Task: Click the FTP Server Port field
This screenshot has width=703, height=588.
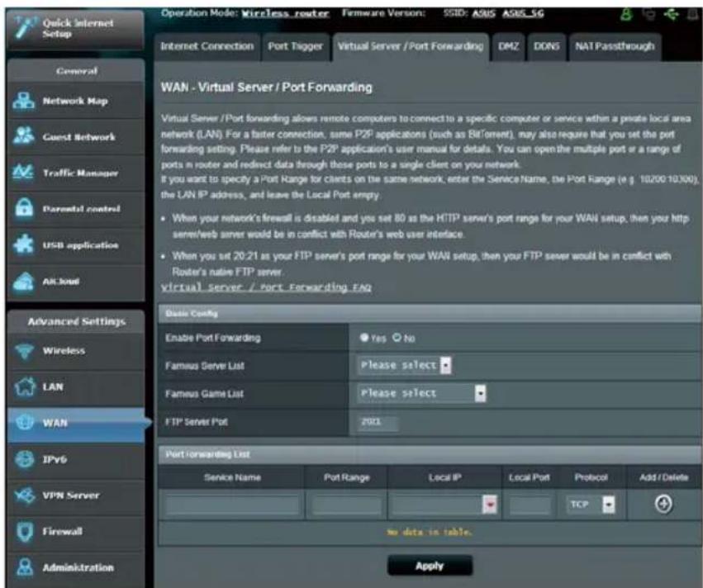Action: (x=378, y=422)
